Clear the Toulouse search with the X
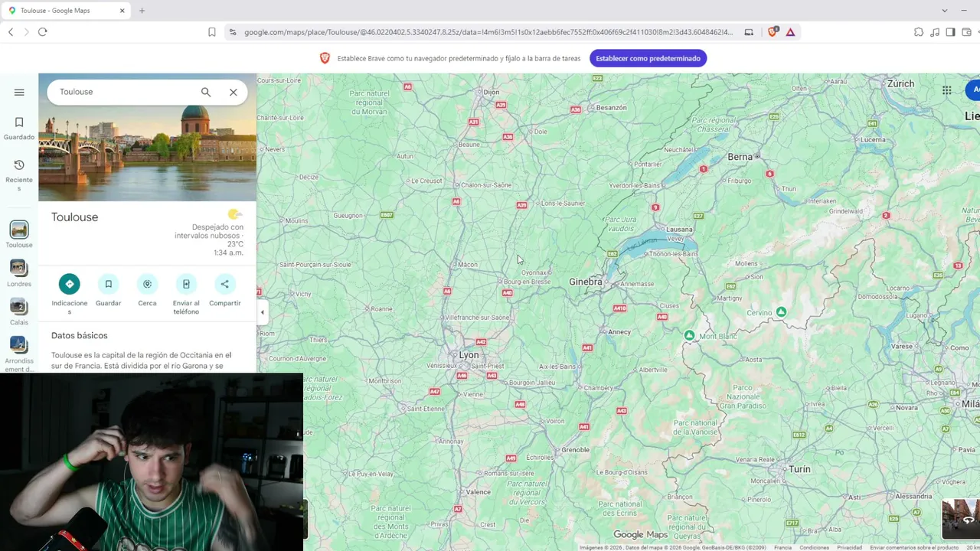 click(x=234, y=92)
